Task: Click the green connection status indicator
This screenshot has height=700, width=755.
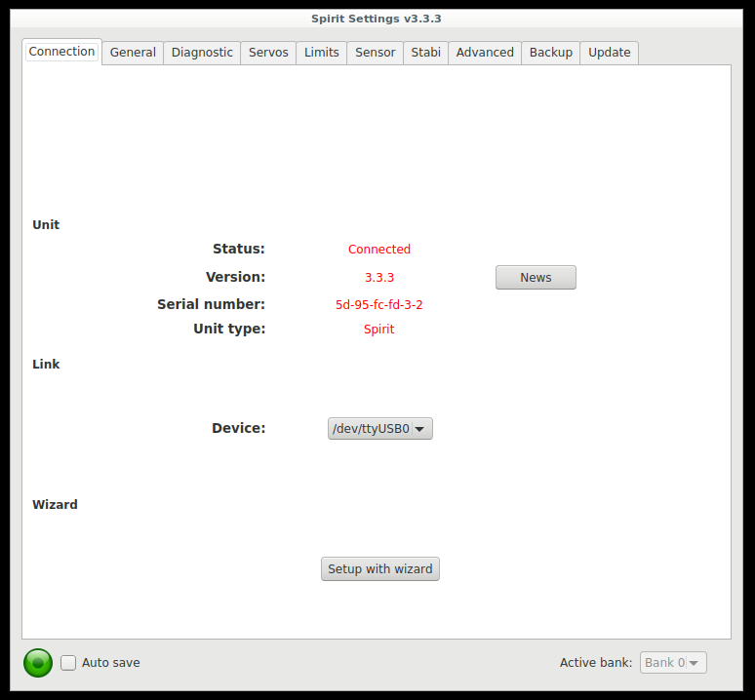Action: pyautogui.click(x=38, y=663)
